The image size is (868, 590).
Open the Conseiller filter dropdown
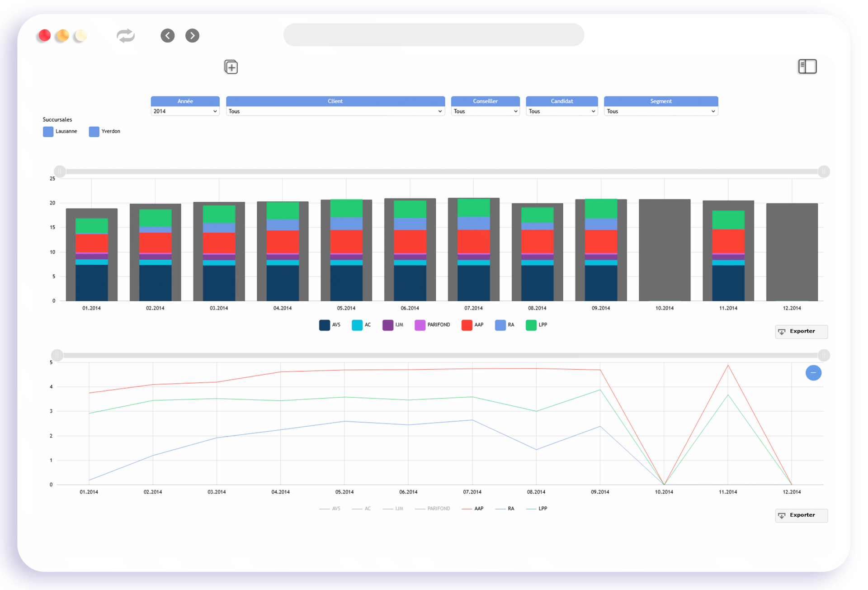click(x=485, y=111)
